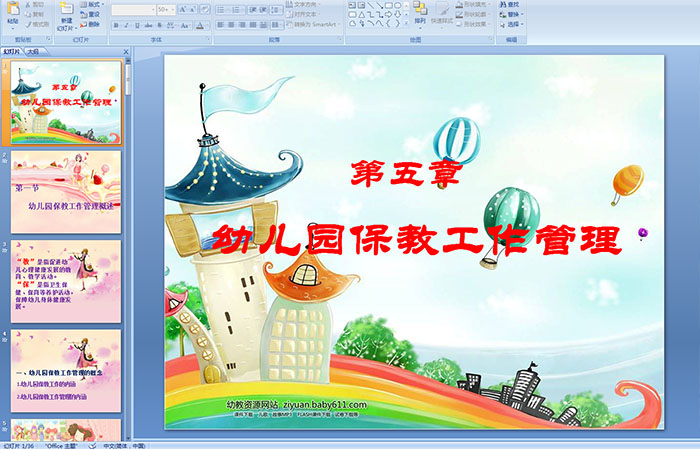700x449 pixels.
Task: Click the Cut (剪切) scissors button
Action: (x=35, y=4)
